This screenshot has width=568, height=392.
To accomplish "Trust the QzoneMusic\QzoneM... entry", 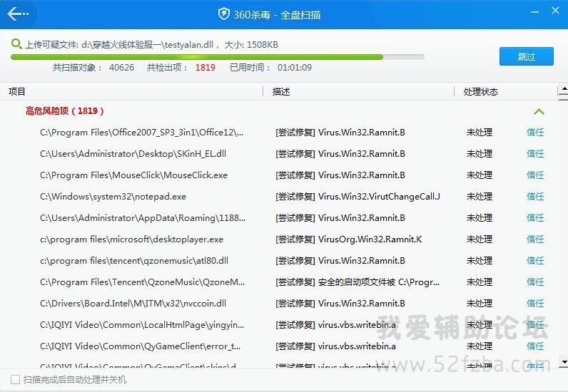I will point(535,282).
